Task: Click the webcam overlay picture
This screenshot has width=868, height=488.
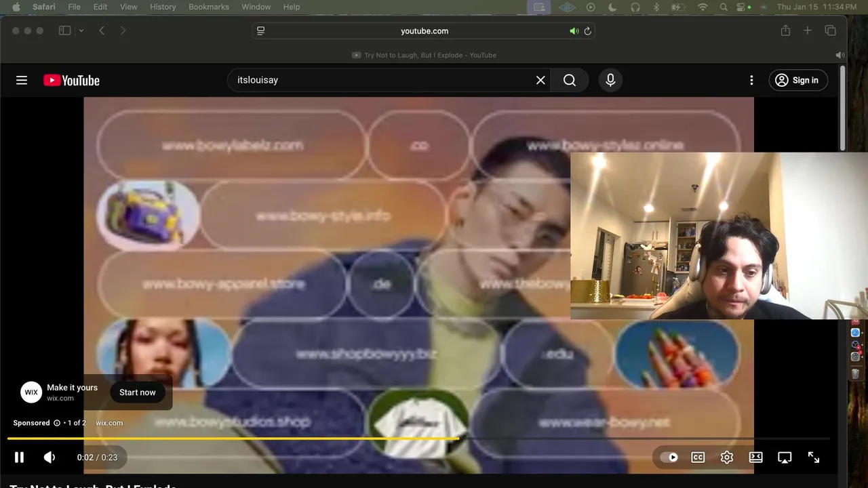Action: [x=719, y=235]
